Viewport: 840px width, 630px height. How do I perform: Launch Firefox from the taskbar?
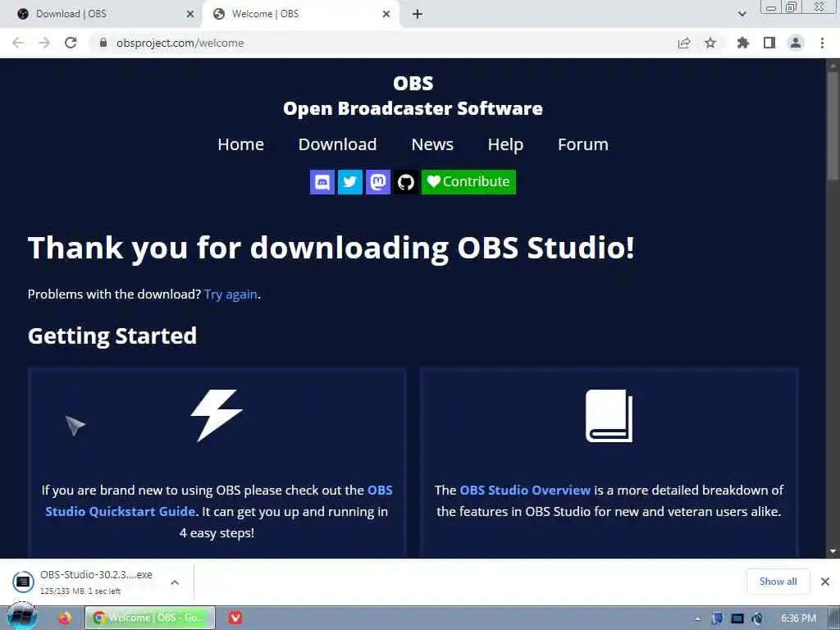point(65,618)
